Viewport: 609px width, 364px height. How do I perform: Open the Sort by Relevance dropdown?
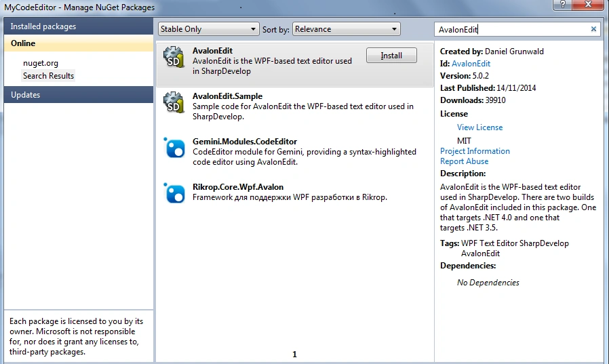tap(346, 29)
